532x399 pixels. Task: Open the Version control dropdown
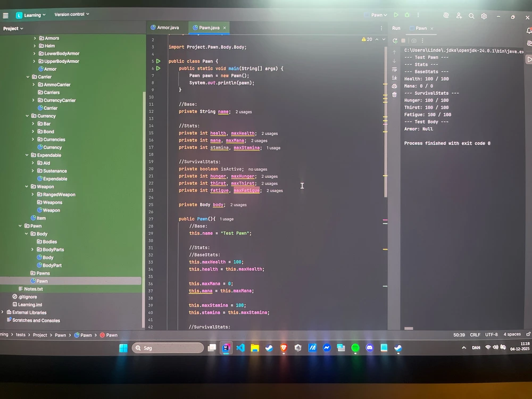point(72,14)
